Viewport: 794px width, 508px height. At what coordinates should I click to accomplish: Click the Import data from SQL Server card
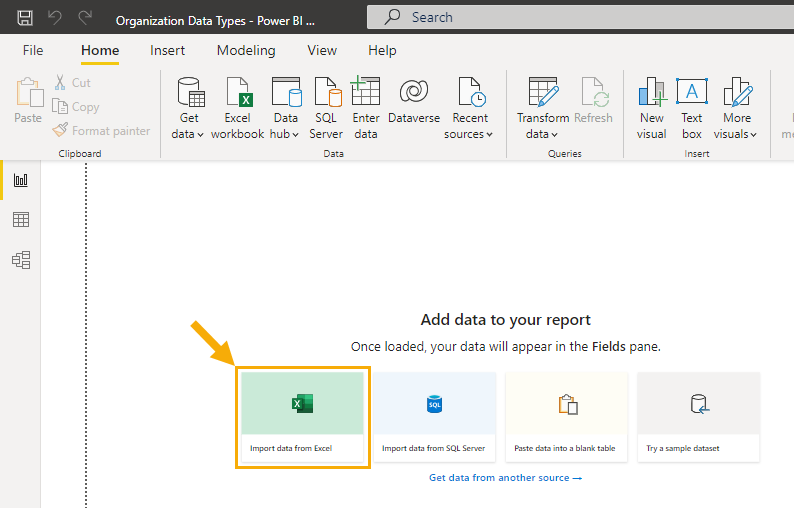tap(434, 417)
